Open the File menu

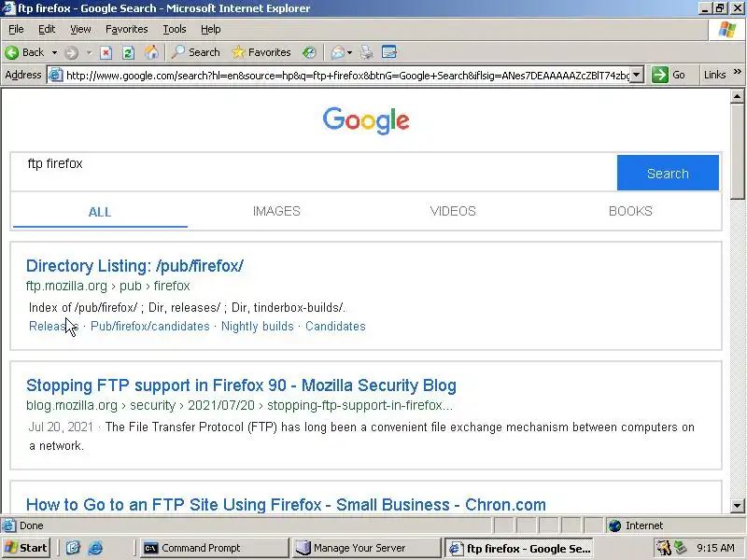(x=16, y=30)
